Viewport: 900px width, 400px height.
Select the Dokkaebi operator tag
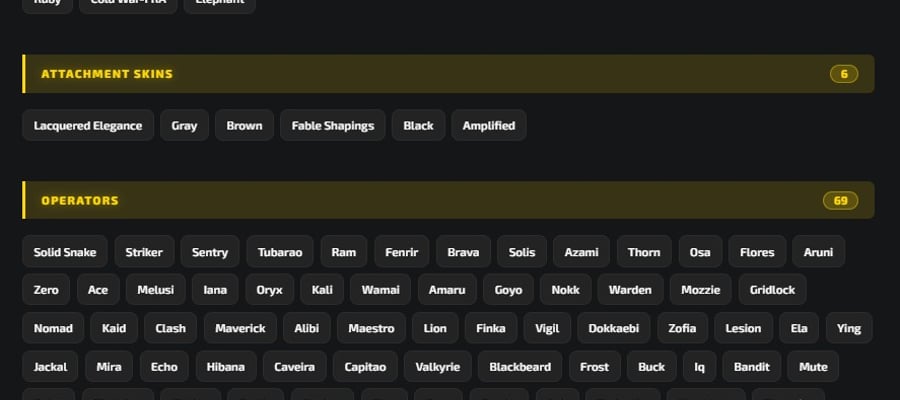[x=614, y=328]
